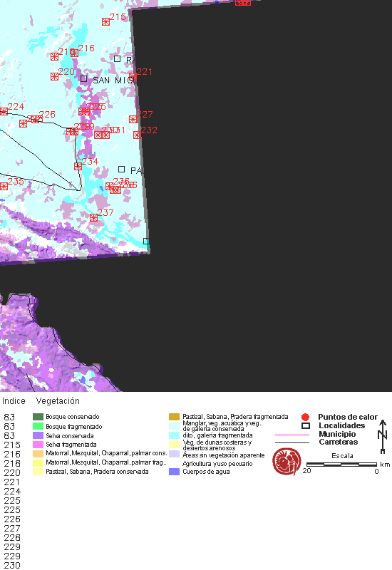Screen dimensions: 392x570
Task: Click the Escala scale bar
Action: pos(341,465)
